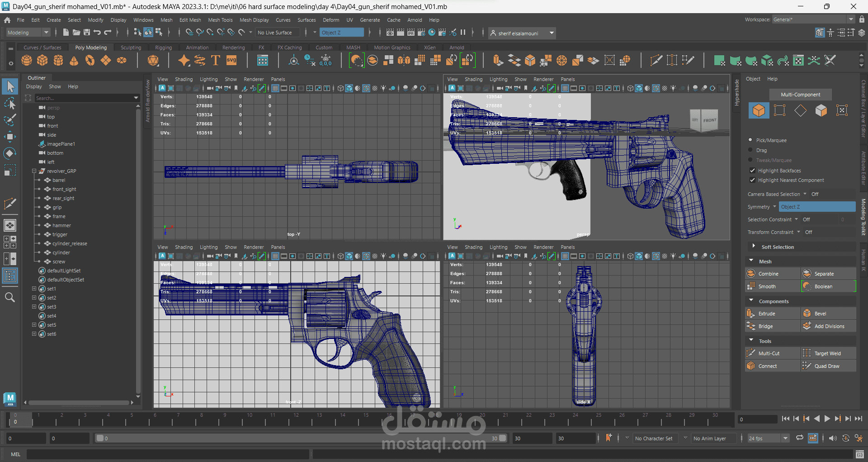
Task: Activate the 3D Type tool on the shelf
Action: 215,60
